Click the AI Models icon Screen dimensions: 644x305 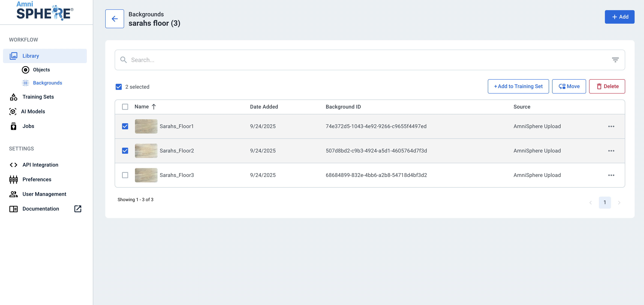13,111
